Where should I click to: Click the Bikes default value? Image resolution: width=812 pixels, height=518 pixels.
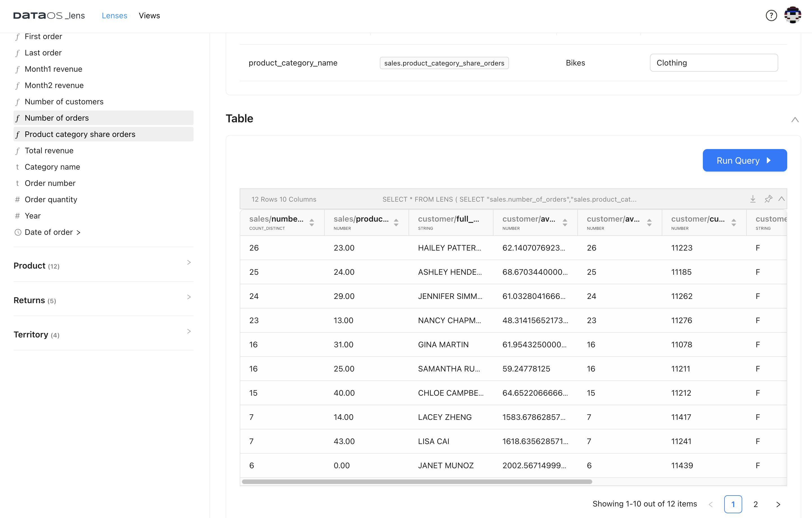tap(575, 63)
